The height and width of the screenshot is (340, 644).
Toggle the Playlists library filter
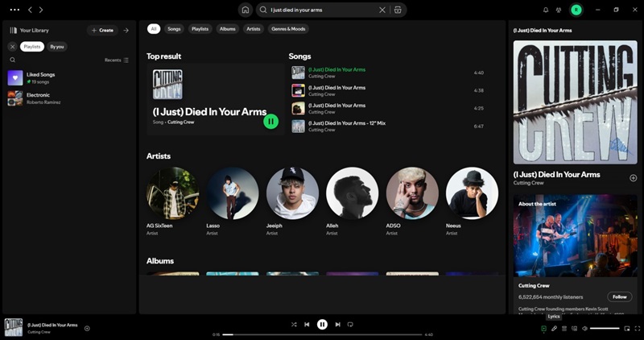point(32,47)
